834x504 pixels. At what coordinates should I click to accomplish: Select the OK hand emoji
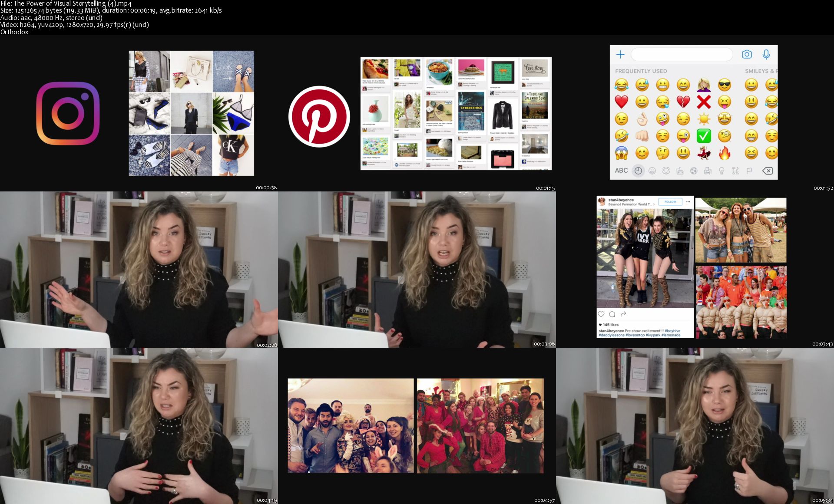pos(642,119)
